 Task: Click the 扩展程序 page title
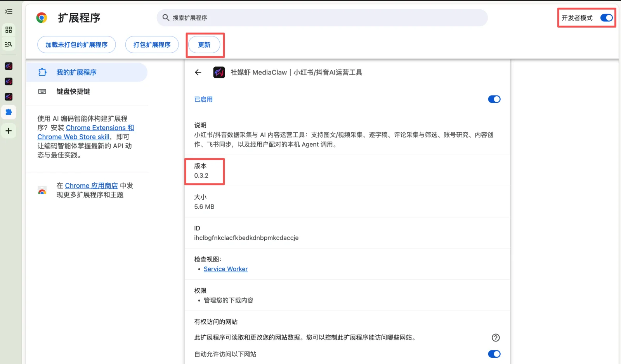point(79,18)
